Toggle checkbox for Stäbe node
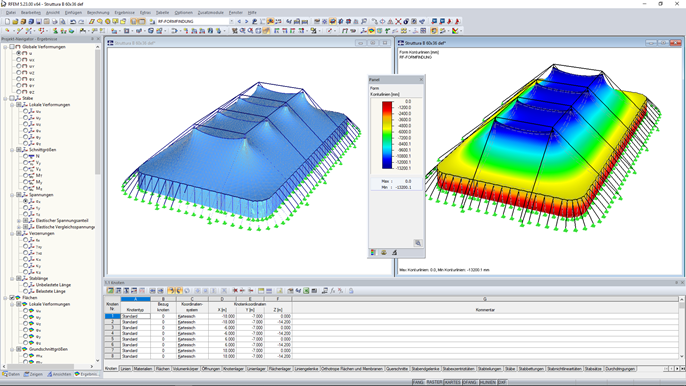 click(12, 98)
